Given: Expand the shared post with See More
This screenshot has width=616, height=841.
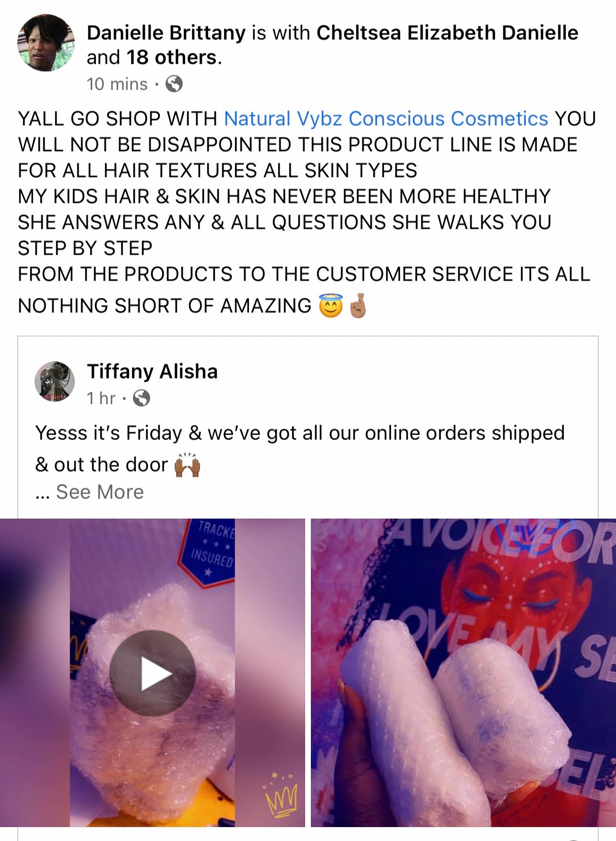Looking at the screenshot, I should point(100,492).
